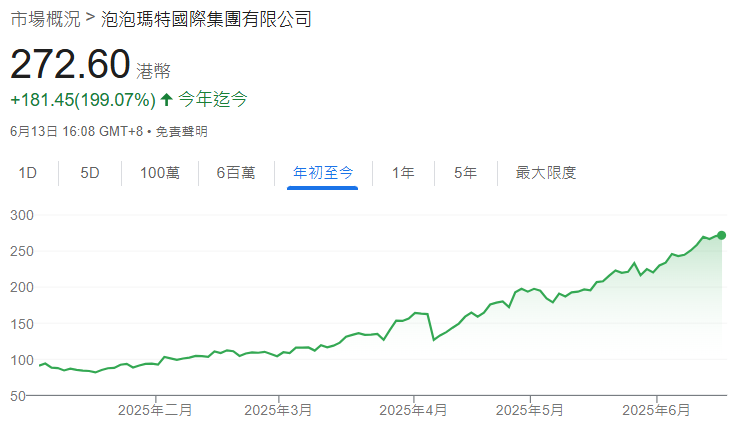Image resolution: width=731 pixels, height=424 pixels.
Task: Click the 6月13日 16:08 GMT+8 timestamp
Action: (76, 132)
